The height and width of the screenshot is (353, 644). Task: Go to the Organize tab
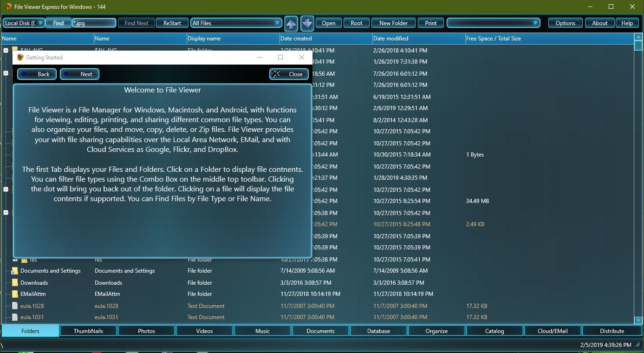pos(436,331)
